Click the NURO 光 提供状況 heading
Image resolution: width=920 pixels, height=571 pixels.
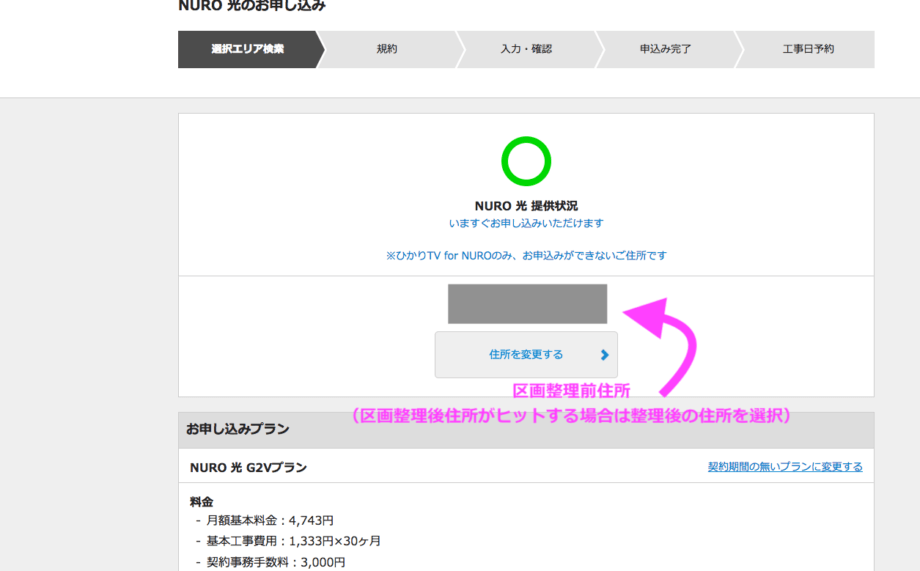click(526, 206)
